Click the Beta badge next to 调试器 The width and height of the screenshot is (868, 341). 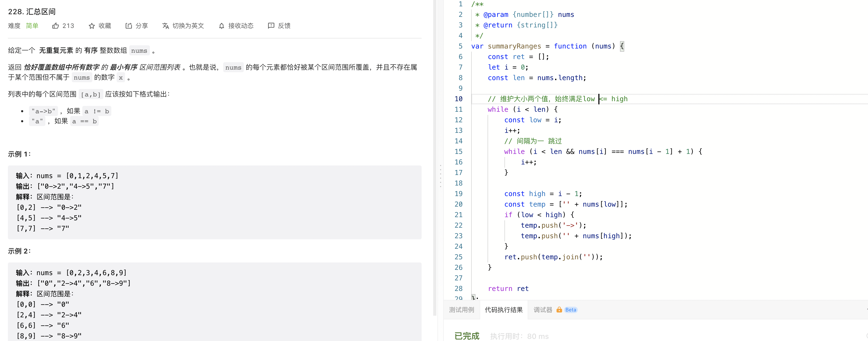(x=570, y=310)
